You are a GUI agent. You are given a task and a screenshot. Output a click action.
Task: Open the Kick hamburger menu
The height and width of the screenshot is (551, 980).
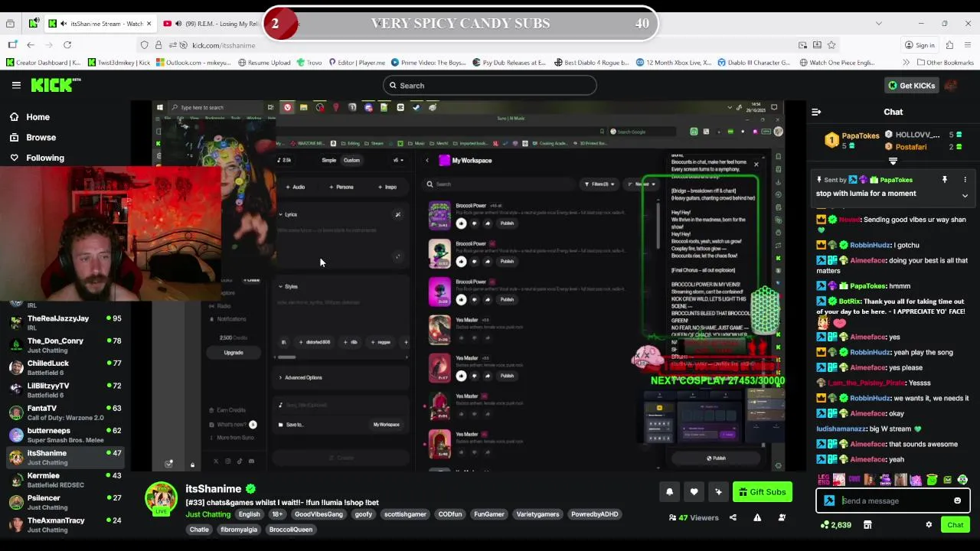click(16, 85)
